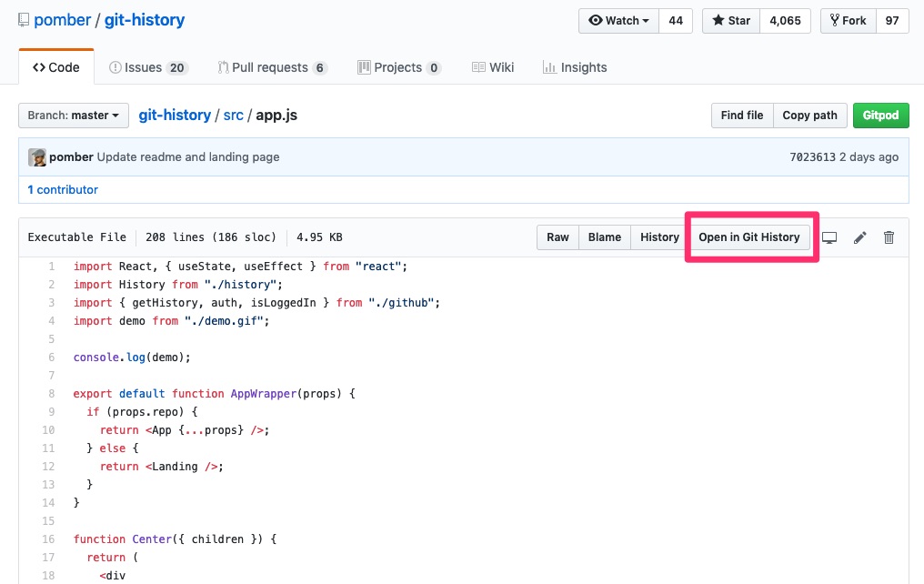Expand the Branch: master selector
Screen dimensions: 924x584
pyautogui.click(x=73, y=116)
